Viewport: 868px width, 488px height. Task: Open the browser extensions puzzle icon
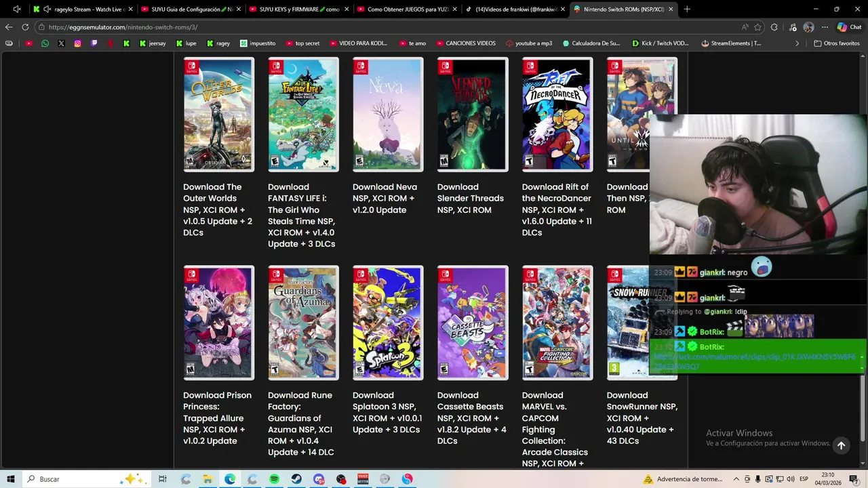774,27
